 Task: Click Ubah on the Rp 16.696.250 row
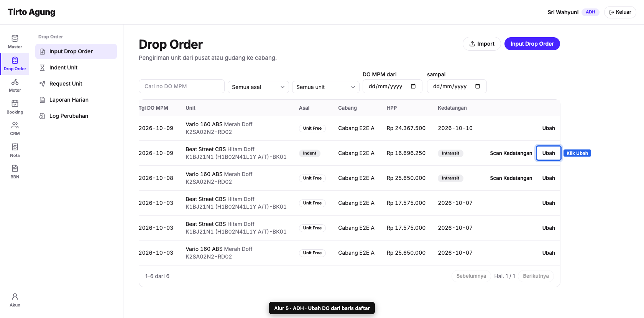[549, 153]
